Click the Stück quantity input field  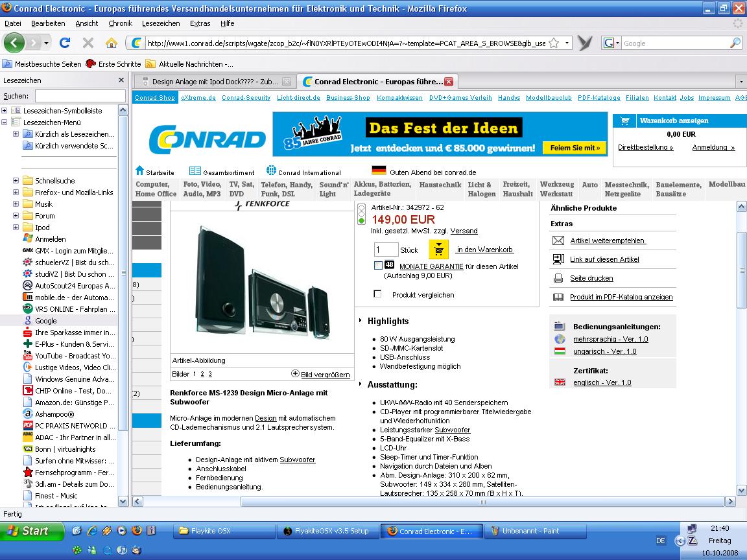[386, 249]
